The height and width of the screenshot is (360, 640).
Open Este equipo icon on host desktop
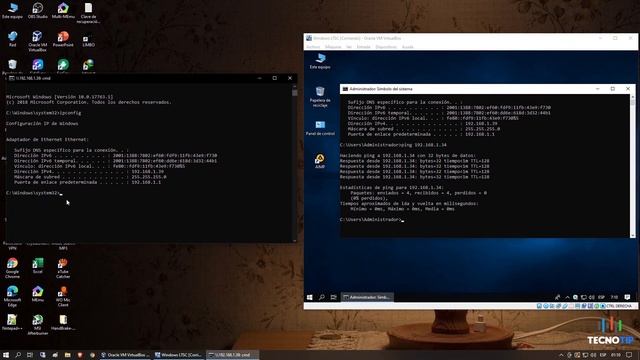12,11
